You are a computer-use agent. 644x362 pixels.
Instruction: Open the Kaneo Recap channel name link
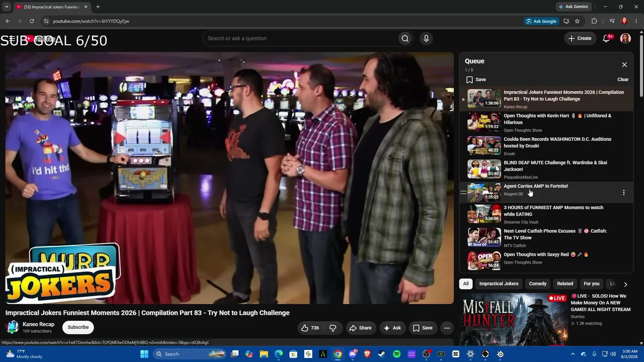pos(38,324)
